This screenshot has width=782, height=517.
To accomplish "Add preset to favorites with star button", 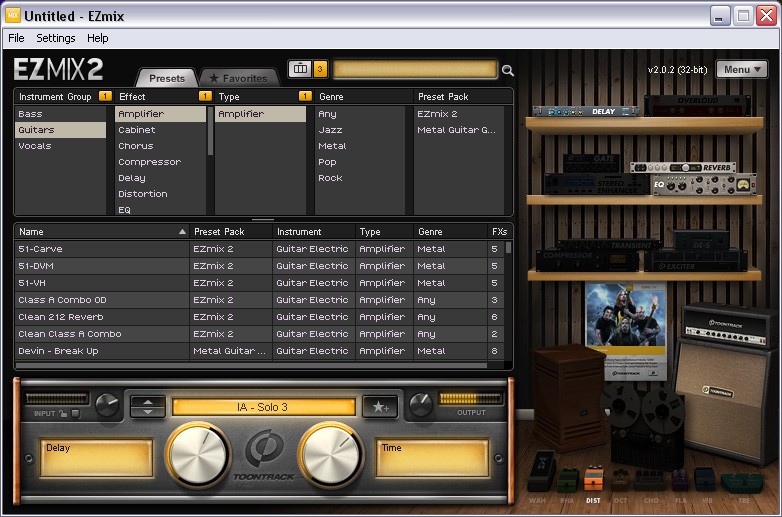I will click(380, 407).
